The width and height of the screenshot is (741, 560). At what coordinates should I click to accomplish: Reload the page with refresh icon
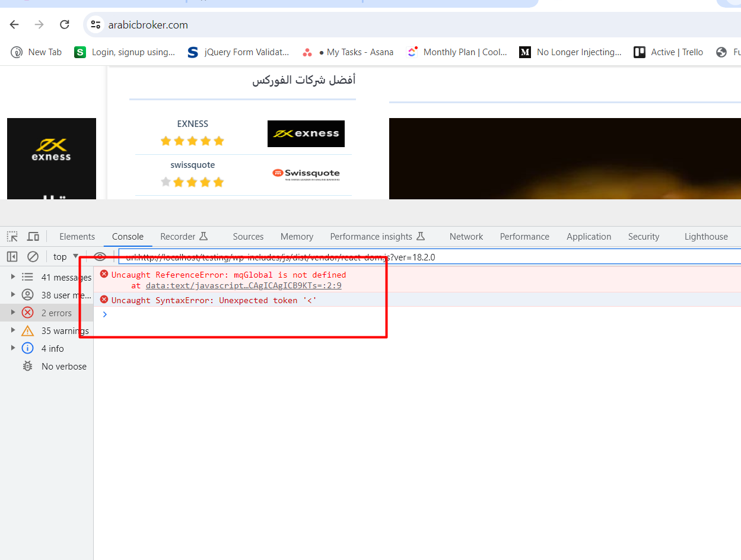coord(65,24)
